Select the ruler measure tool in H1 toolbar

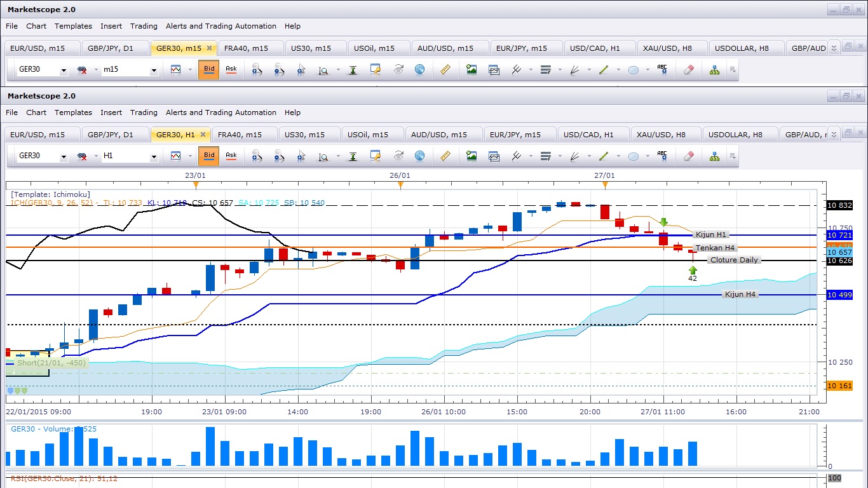coord(445,156)
